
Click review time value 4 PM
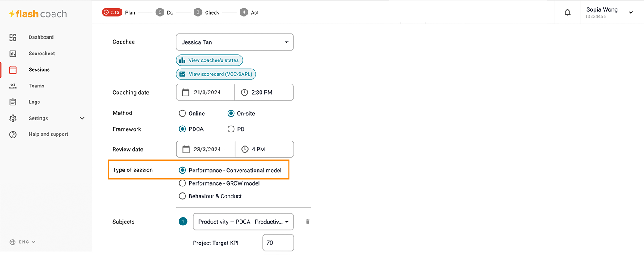pos(258,150)
